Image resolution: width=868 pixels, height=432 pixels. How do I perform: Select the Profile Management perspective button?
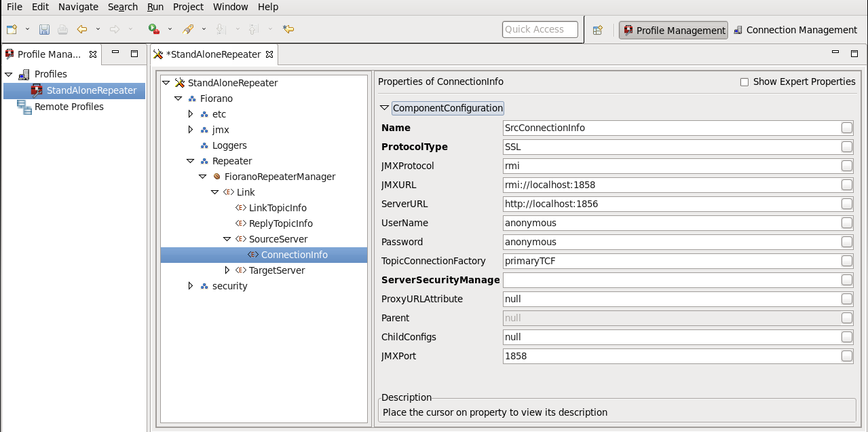click(673, 30)
